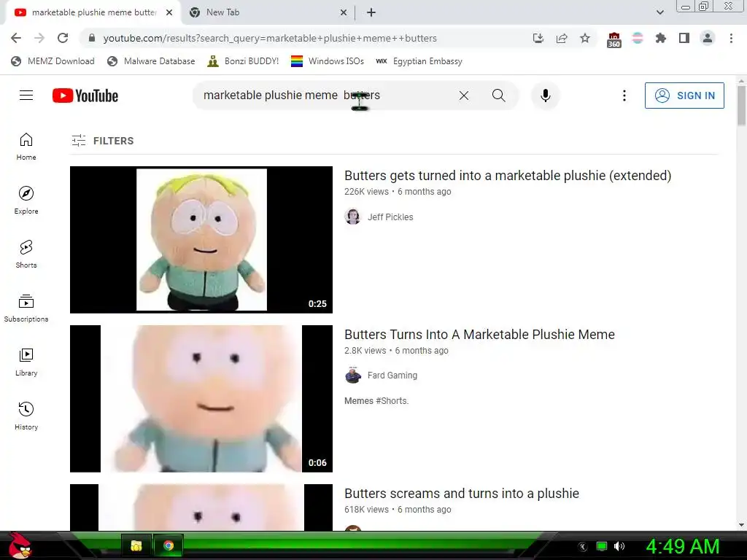The height and width of the screenshot is (560, 747).
Task: Open the Bonzi BUDDY! bookmark
Action: point(243,61)
